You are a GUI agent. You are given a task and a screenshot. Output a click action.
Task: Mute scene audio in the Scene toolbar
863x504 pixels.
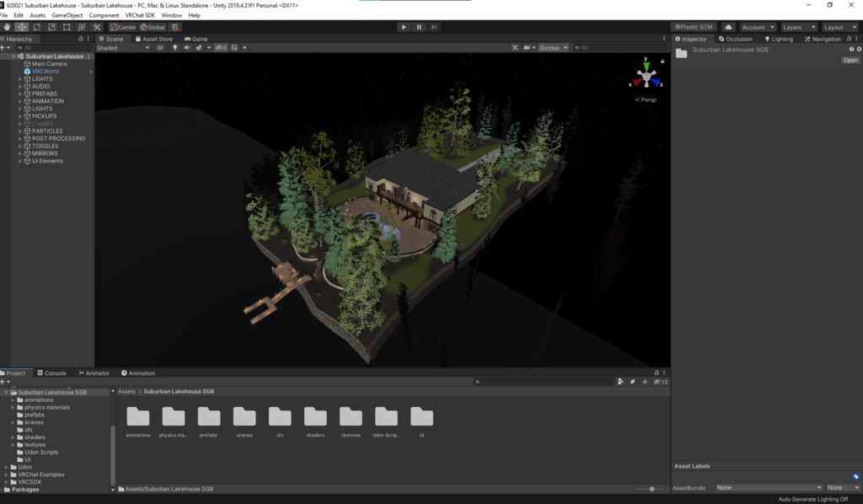pos(187,47)
